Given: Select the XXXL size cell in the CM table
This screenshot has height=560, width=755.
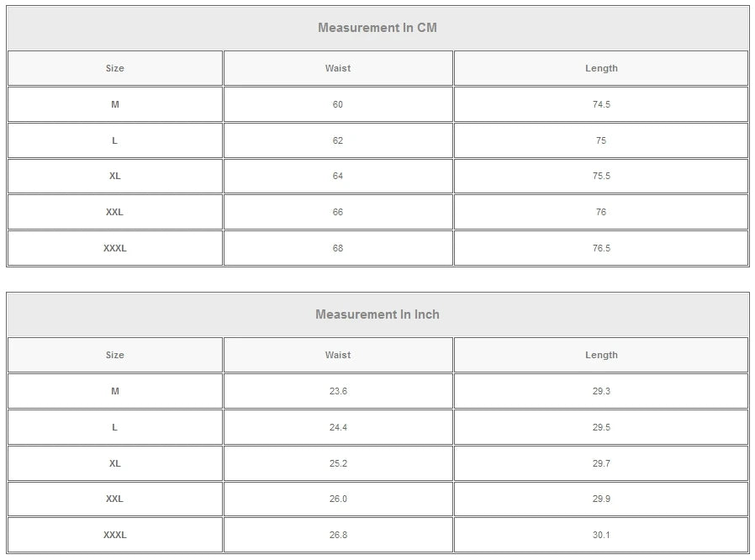Looking at the screenshot, I should [115, 248].
